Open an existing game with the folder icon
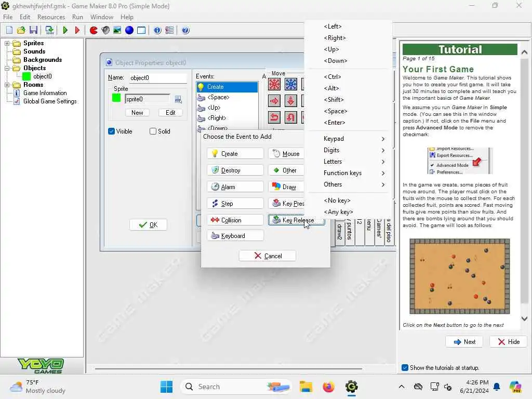 21,30
